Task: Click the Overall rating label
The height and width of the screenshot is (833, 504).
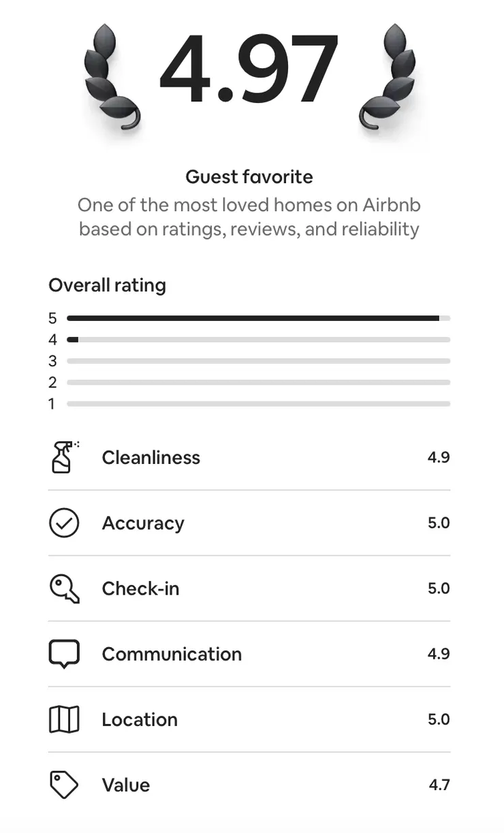Action: tap(107, 285)
